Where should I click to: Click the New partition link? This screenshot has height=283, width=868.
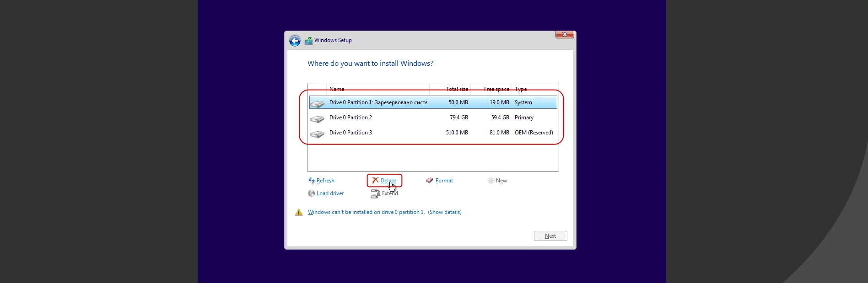(x=501, y=181)
